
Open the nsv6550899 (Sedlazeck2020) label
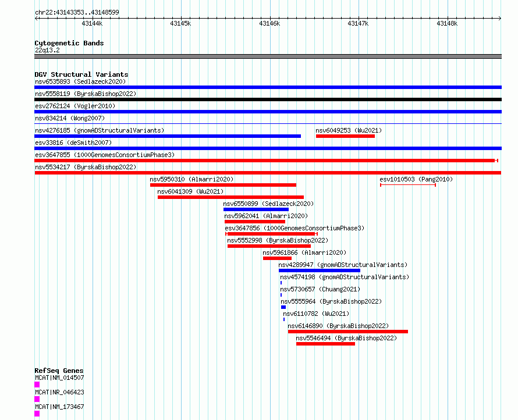pos(268,204)
